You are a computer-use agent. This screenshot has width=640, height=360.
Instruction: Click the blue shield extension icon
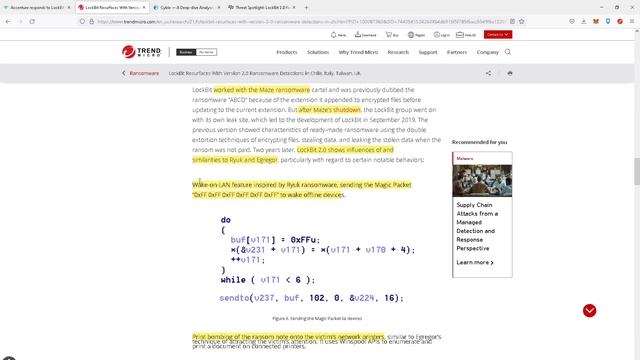pyautogui.click(x=608, y=21)
